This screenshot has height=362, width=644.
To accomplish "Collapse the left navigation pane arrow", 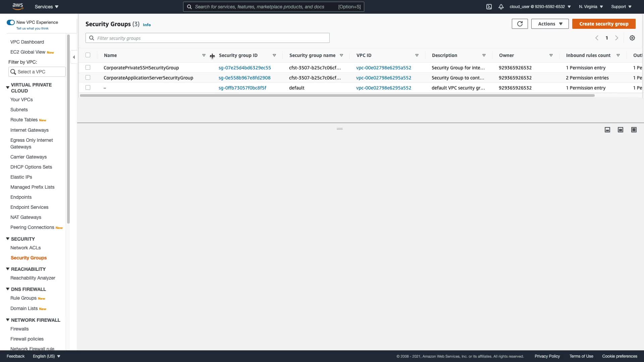I will (74, 57).
